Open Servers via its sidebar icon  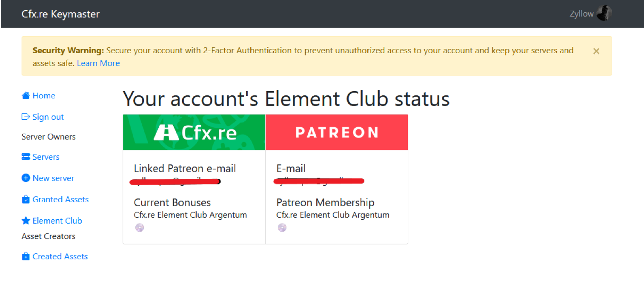tap(26, 157)
